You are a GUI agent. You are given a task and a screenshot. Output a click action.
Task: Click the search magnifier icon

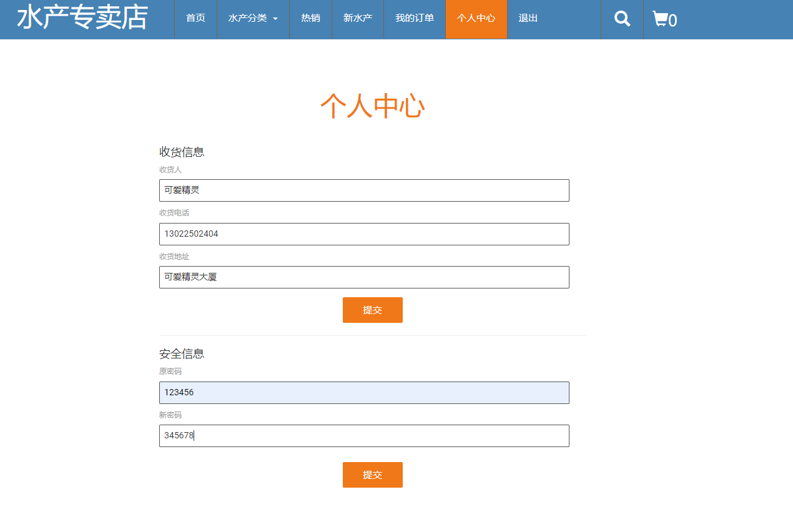click(x=621, y=19)
